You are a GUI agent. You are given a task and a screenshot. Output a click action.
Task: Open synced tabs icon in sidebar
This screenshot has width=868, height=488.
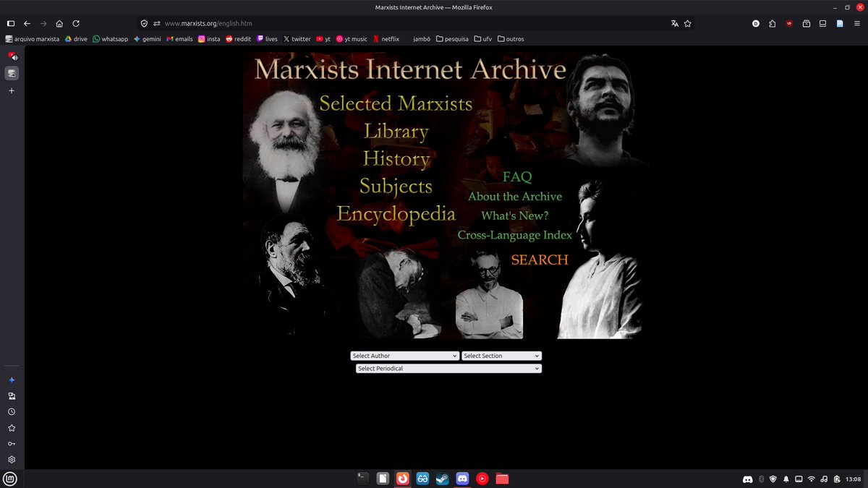point(12,396)
